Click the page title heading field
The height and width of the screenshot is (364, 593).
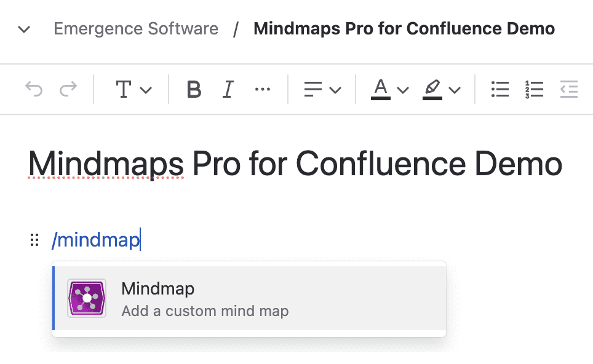[x=295, y=164]
